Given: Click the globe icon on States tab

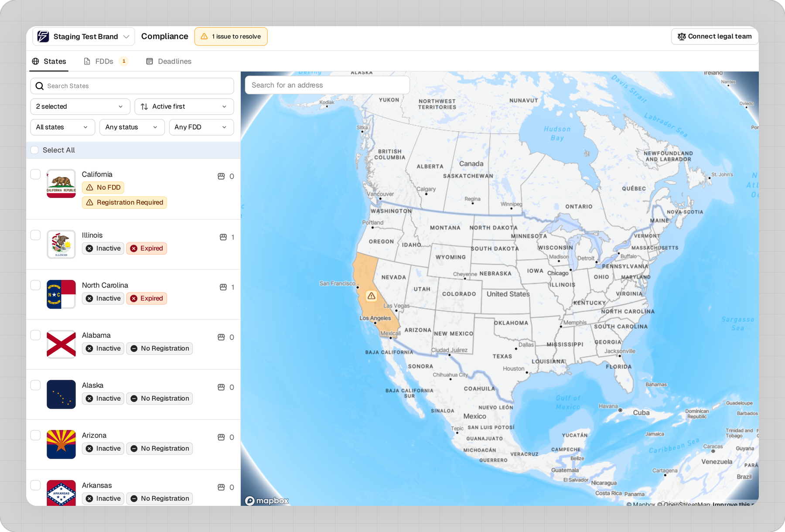Looking at the screenshot, I should [x=36, y=61].
